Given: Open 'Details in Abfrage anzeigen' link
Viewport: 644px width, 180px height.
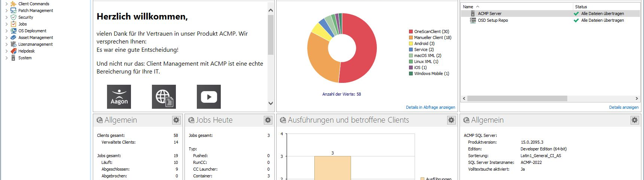Looking at the screenshot, I should click(430, 107).
